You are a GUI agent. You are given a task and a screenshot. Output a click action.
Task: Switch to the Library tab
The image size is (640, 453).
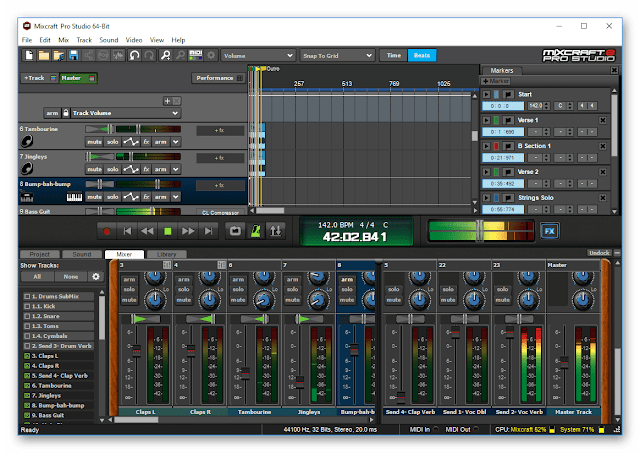167,254
